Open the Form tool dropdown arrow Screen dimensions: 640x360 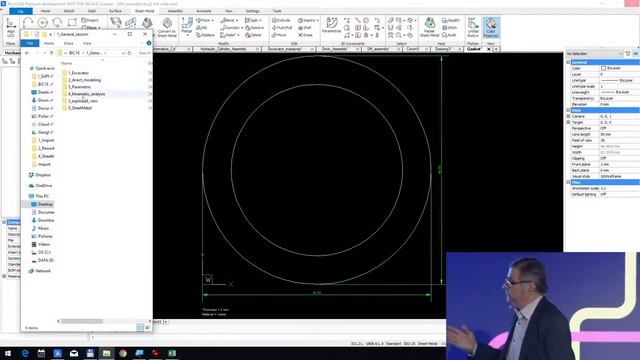213,20
